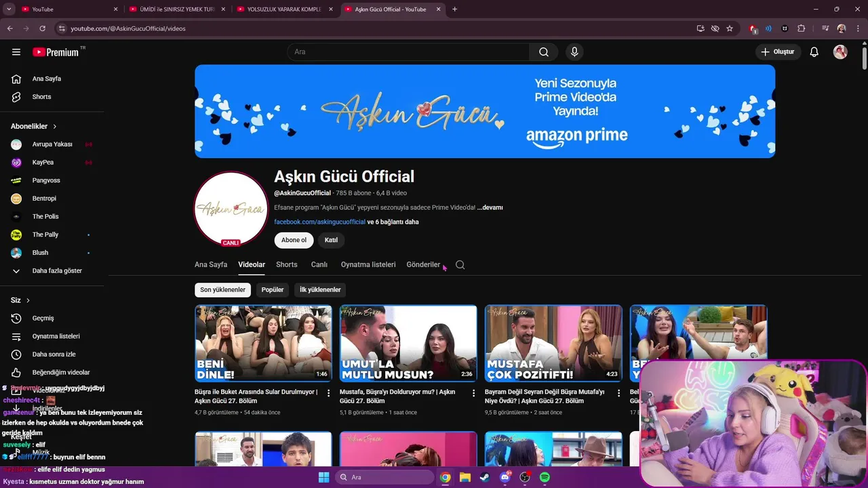Open Steam from taskbar
Image resolution: width=868 pixels, height=488 pixels.
click(x=485, y=477)
